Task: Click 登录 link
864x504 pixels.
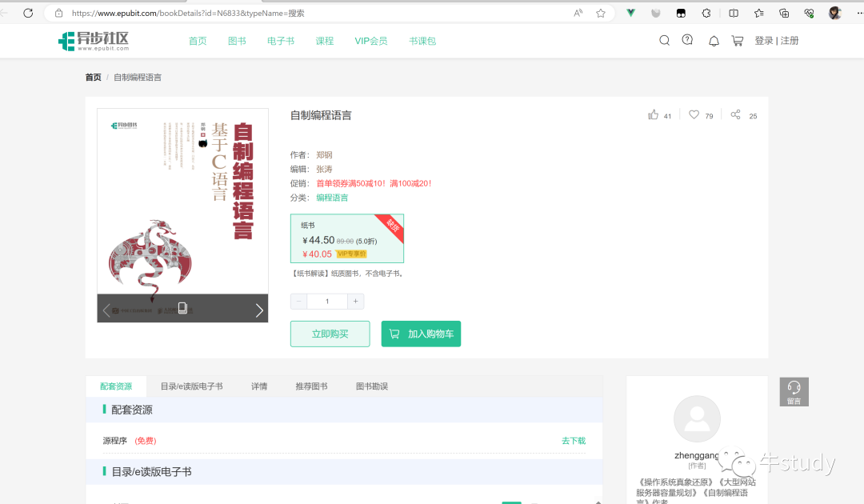Action: coord(764,41)
